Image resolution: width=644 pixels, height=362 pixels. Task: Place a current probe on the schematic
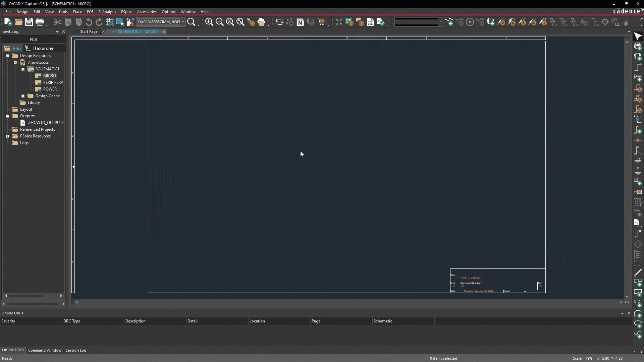(x=523, y=22)
